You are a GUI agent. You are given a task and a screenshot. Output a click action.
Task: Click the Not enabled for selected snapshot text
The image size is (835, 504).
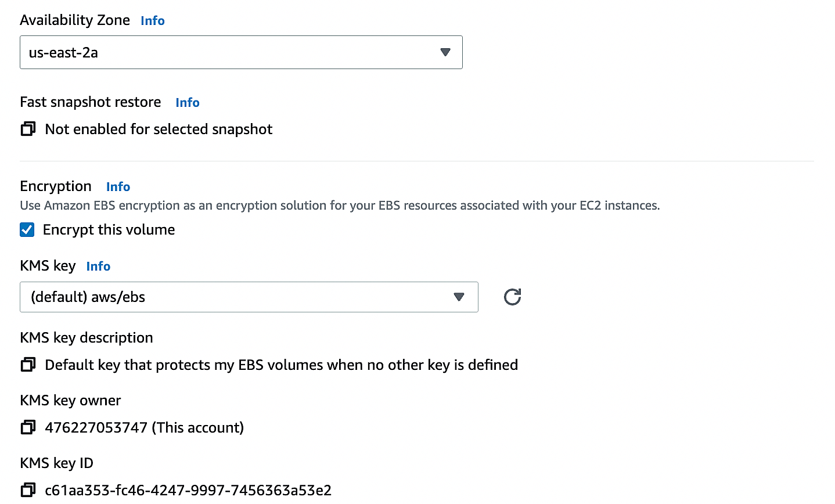(159, 129)
